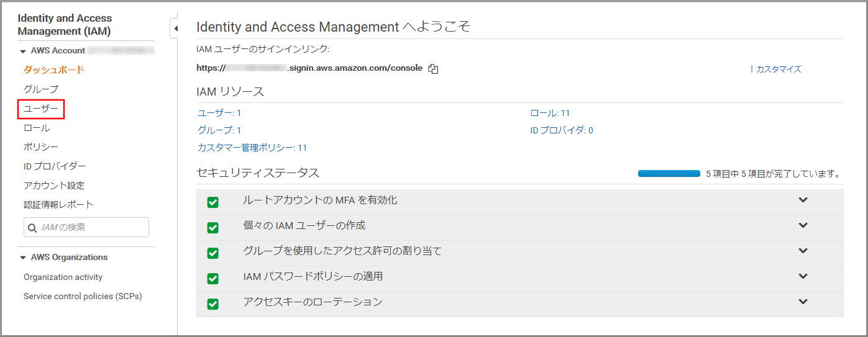This screenshot has height=337, width=868.
Task: Collapse the AWS Organizations section triangle
Action: (x=23, y=258)
